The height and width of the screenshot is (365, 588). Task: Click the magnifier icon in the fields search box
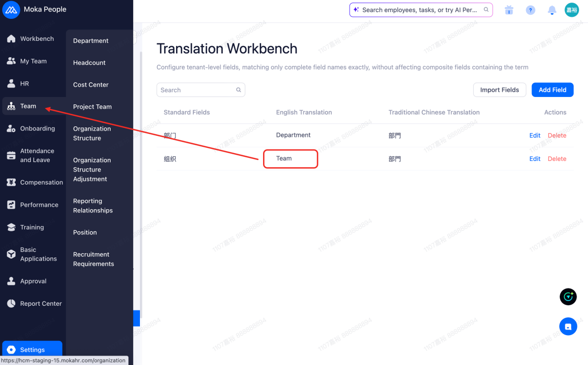[238, 90]
